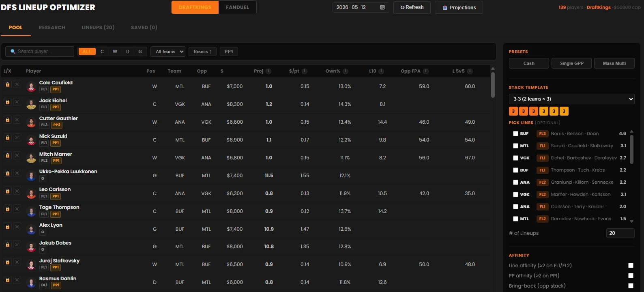
Task: Filter positions to C centers
Action: (102, 52)
